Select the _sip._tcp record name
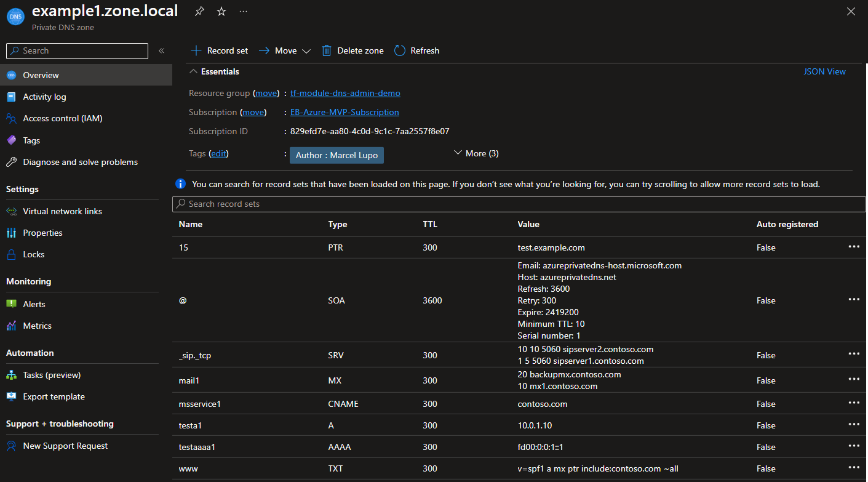This screenshot has height=482, width=868. pyautogui.click(x=195, y=355)
